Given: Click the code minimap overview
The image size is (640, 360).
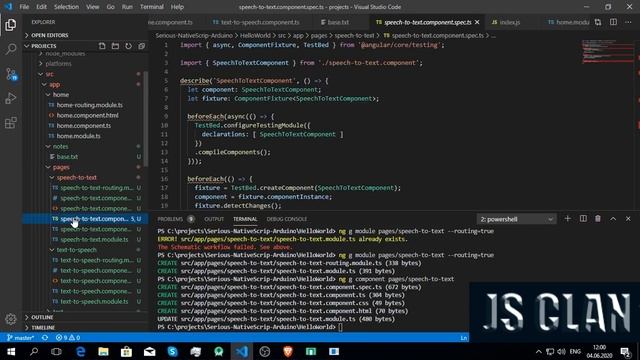Looking at the screenshot, I should click(608, 51).
